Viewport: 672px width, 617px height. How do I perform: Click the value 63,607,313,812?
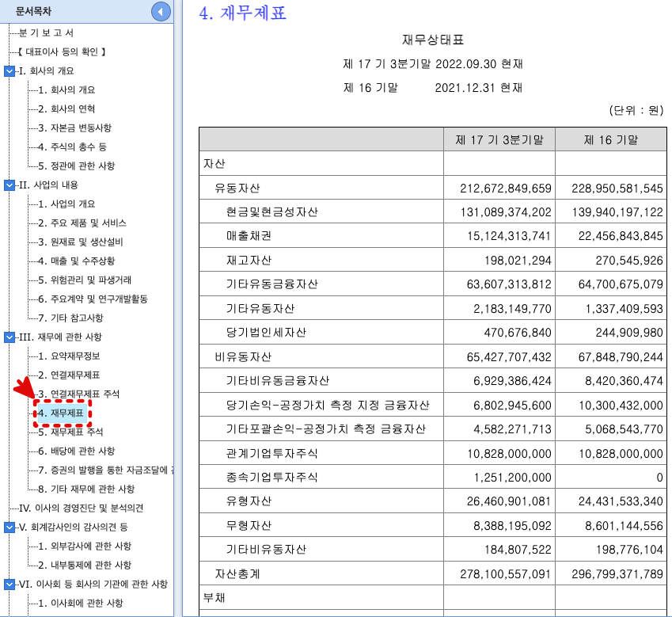509,284
